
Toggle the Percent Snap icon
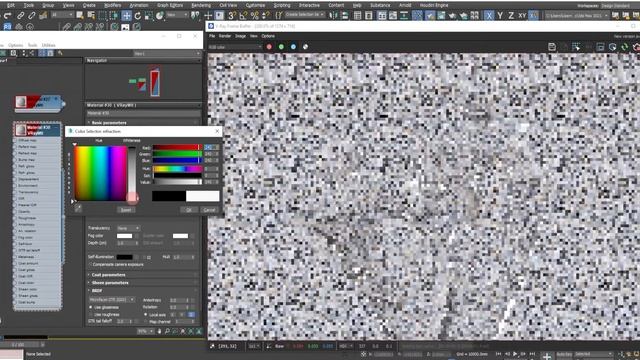[x=255, y=16]
